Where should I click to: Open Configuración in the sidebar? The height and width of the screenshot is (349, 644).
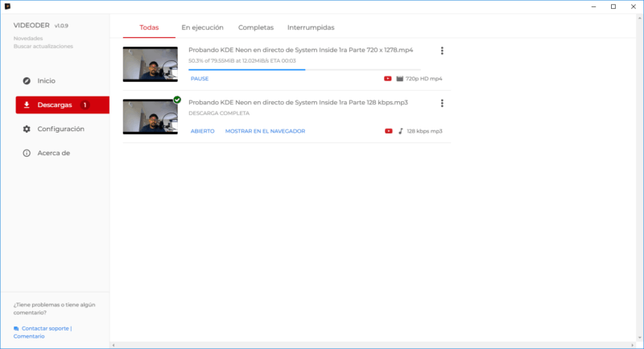pos(63,129)
